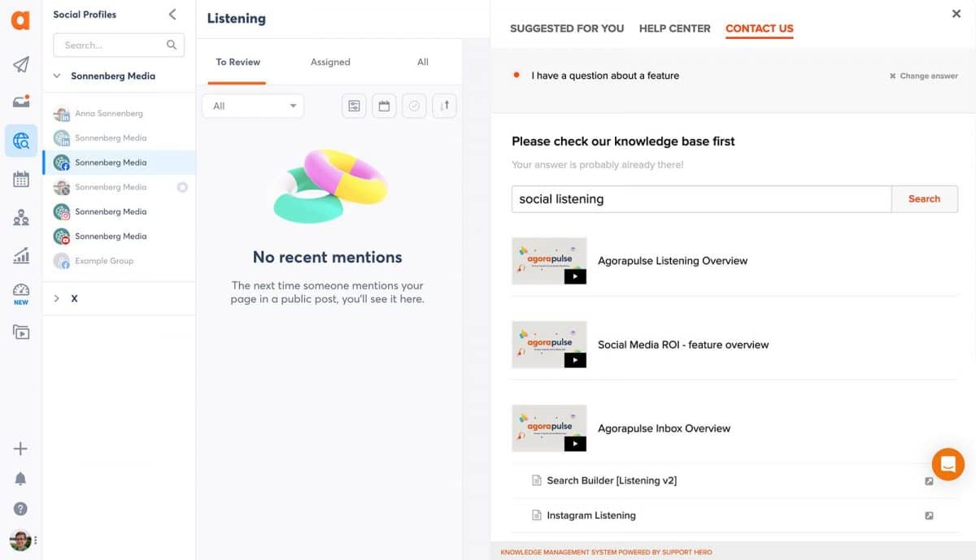Open the Publishing paper plane icon
The image size is (976, 560).
pyautogui.click(x=21, y=64)
